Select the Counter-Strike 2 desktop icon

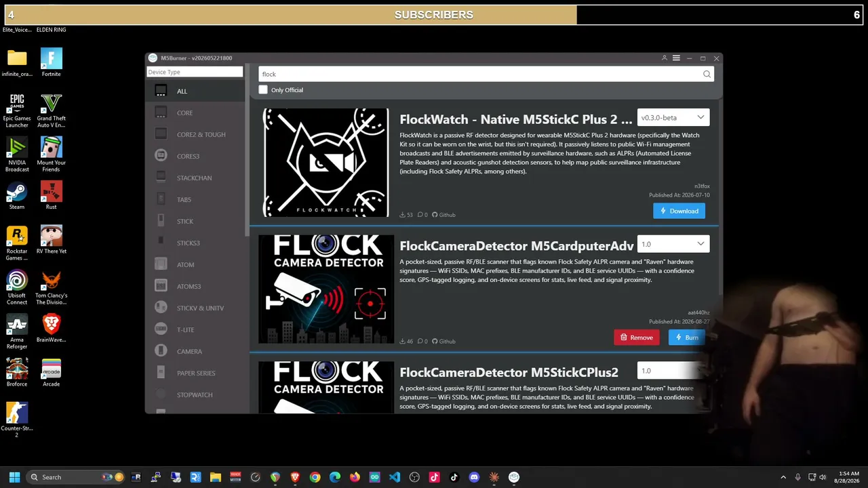coord(17,420)
